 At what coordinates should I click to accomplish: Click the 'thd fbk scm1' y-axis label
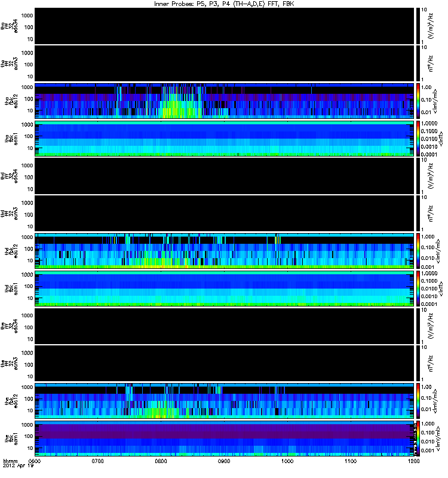tap(11, 289)
